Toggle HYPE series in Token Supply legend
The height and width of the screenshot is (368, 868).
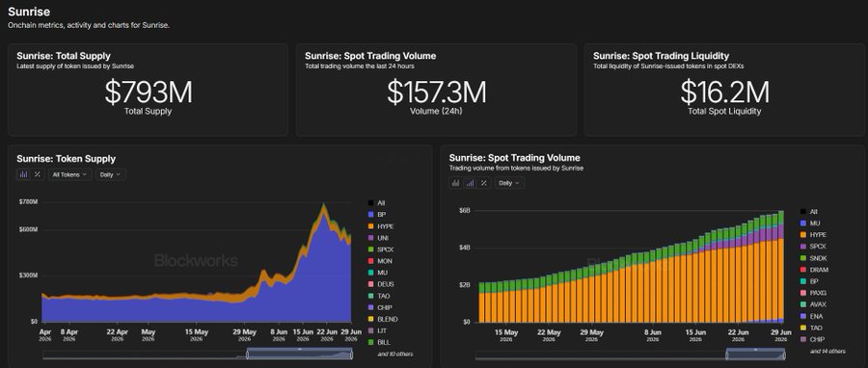tap(380, 226)
